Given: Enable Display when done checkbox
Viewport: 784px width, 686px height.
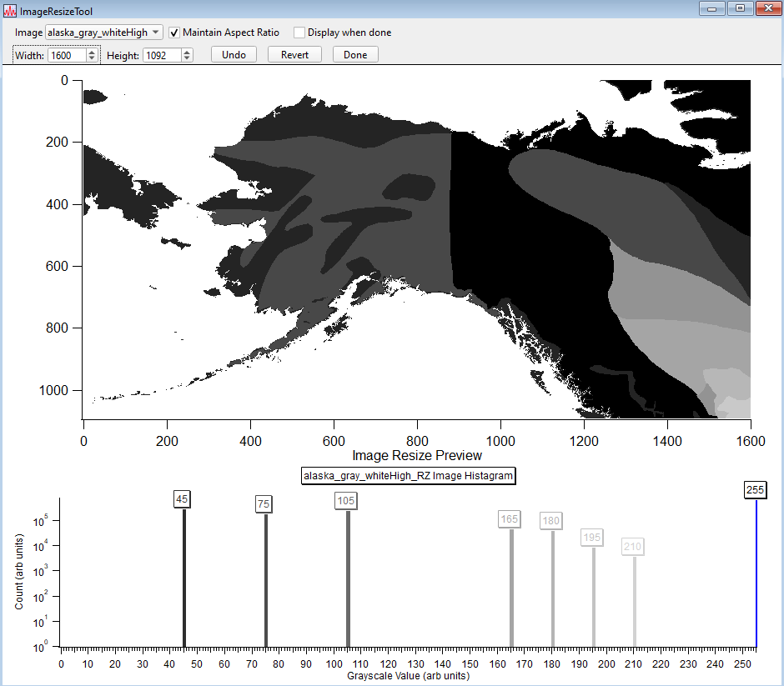Looking at the screenshot, I should (x=299, y=33).
